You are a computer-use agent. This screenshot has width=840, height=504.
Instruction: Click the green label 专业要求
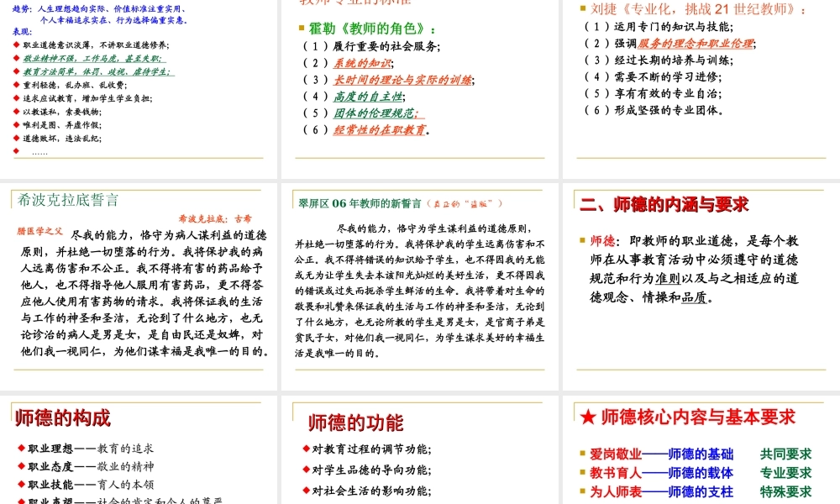[x=786, y=473]
